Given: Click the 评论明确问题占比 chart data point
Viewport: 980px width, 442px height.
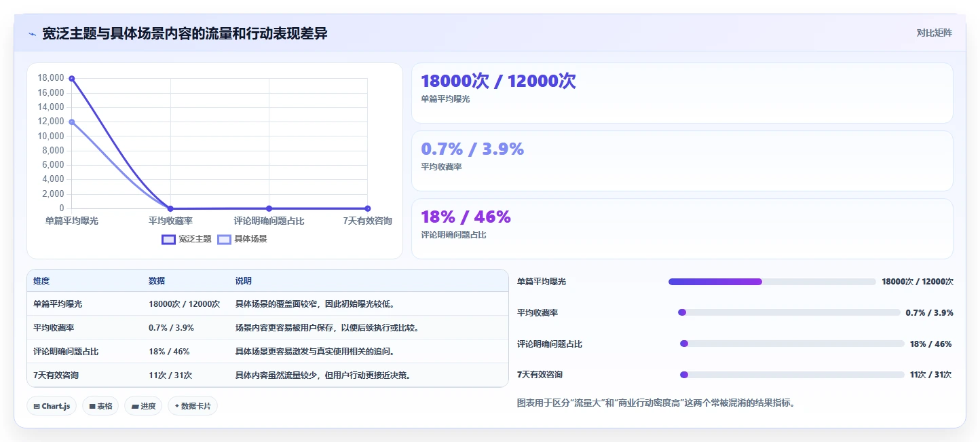Looking at the screenshot, I should (x=269, y=208).
